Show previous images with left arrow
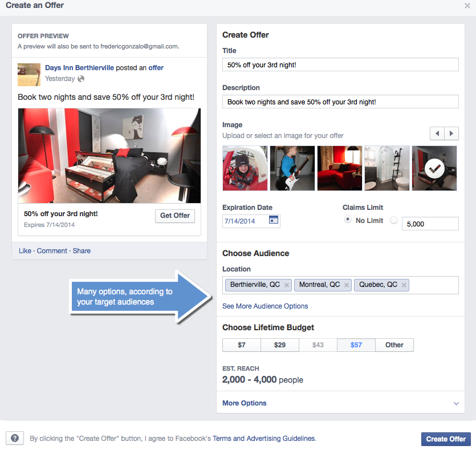Image resolution: width=476 pixels, height=450 pixels. pos(437,133)
